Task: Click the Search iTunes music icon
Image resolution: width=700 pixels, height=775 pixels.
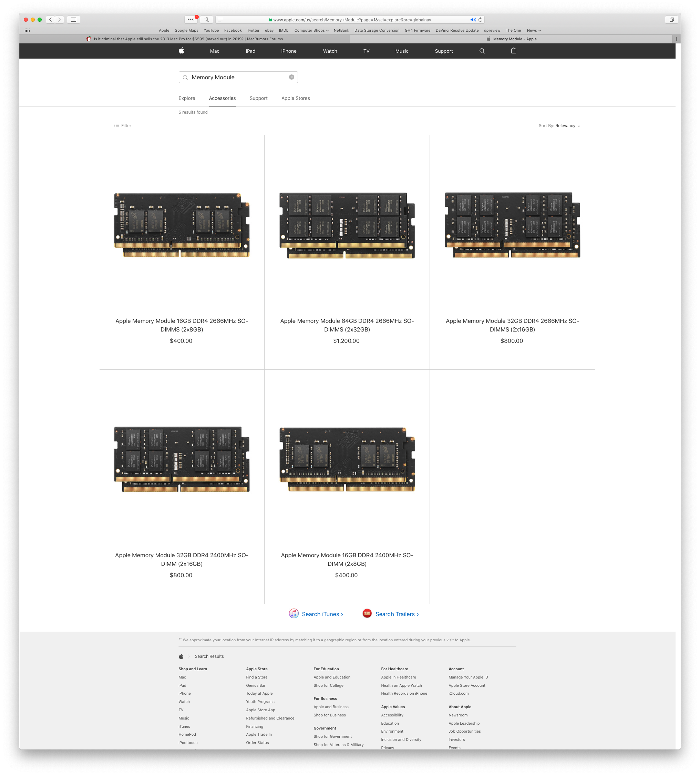Action: point(294,613)
